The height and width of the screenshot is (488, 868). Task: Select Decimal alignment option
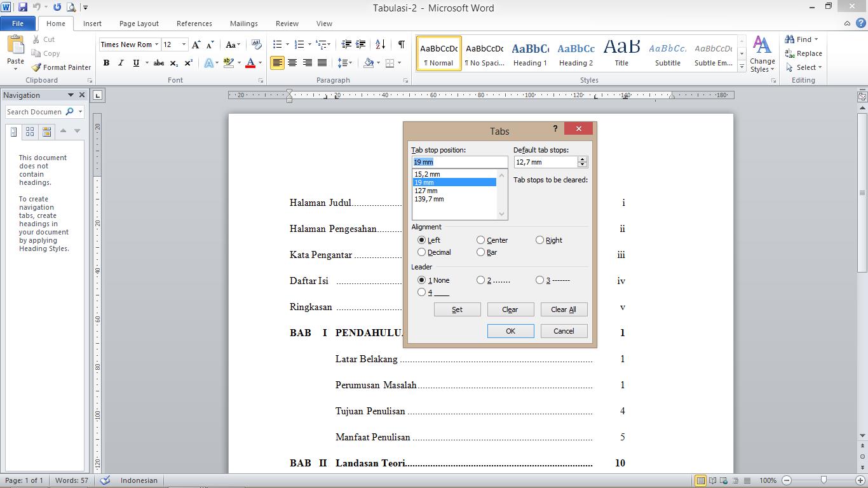pyautogui.click(x=422, y=252)
